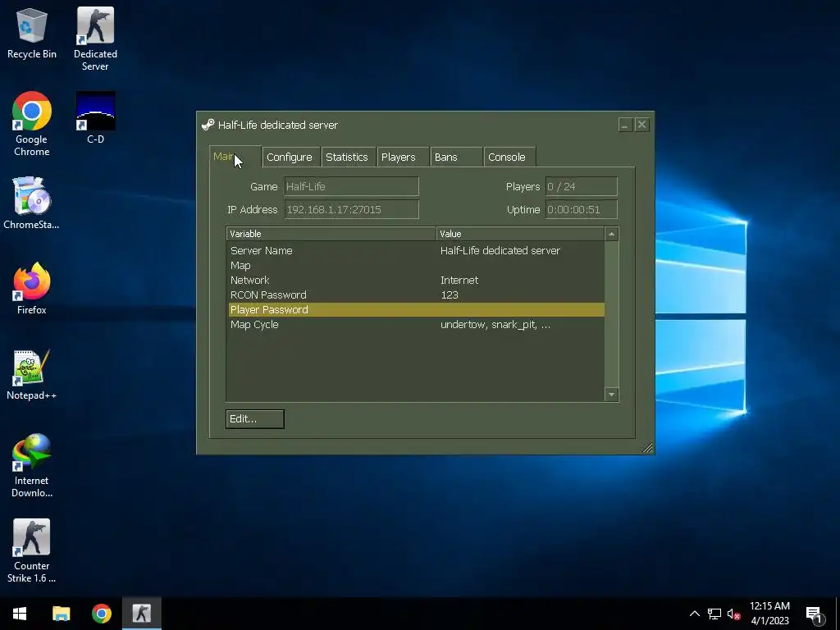
Task: Click the IP Address field
Action: click(351, 209)
